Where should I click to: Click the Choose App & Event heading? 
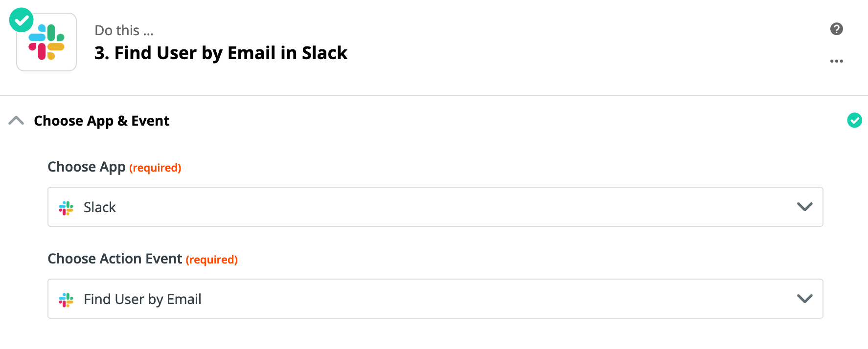(x=102, y=121)
